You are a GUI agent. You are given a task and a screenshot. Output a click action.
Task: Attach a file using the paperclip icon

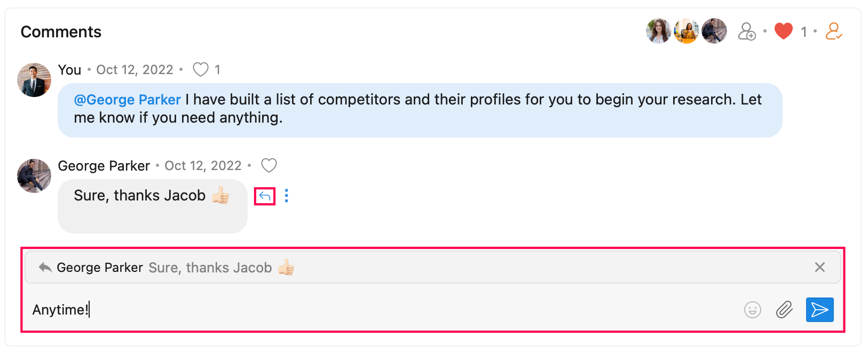[784, 310]
